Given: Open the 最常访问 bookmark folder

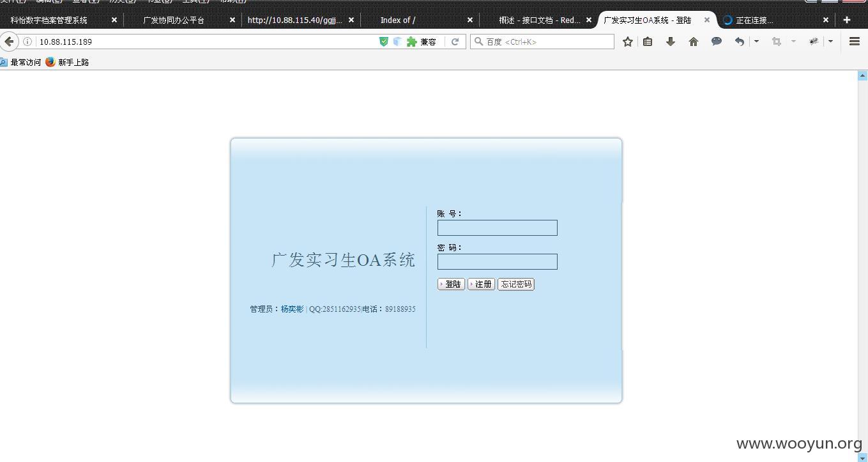Looking at the screenshot, I should (x=20, y=62).
